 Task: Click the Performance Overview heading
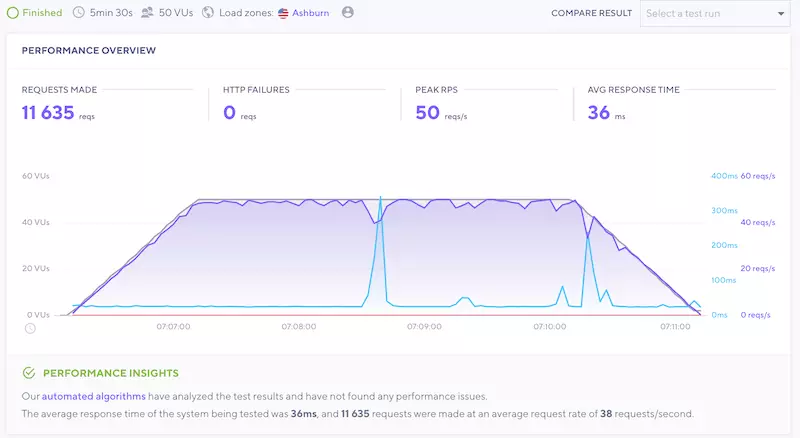[x=88, y=50]
